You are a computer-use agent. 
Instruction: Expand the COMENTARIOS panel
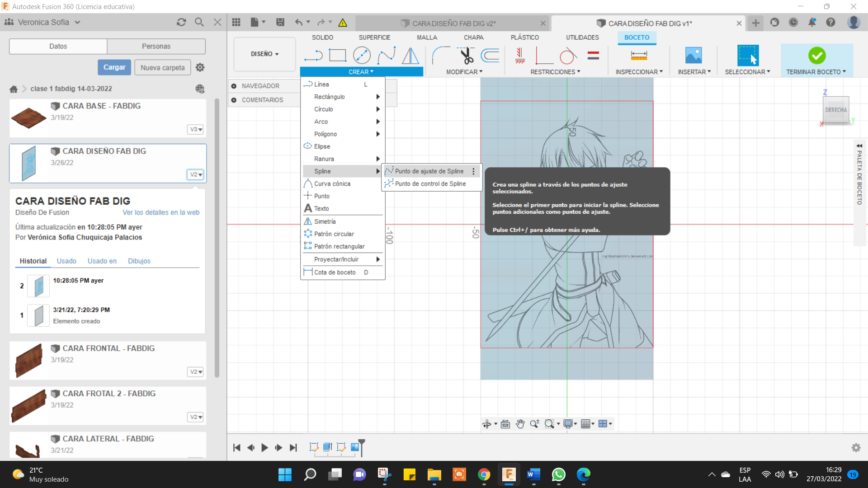(x=234, y=100)
